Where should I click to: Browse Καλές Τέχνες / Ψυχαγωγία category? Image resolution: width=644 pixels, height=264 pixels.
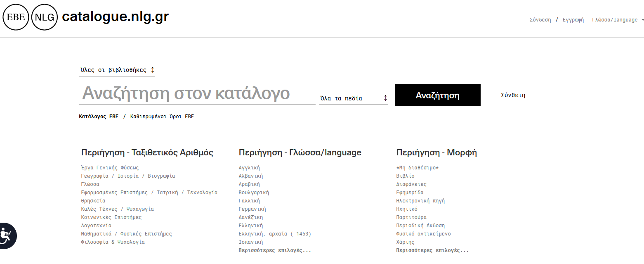(x=118, y=209)
